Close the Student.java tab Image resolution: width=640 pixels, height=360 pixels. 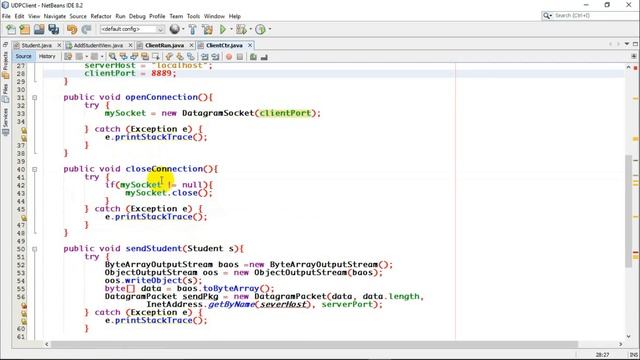tap(59, 45)
